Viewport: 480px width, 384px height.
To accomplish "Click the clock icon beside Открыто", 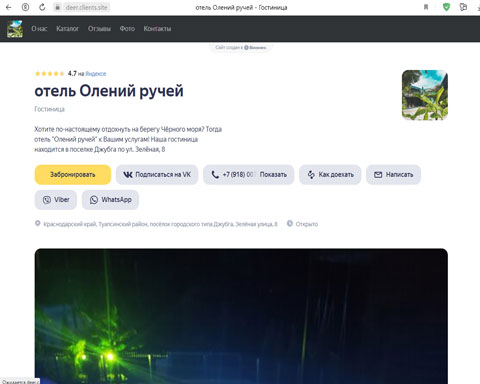I will [290, 223].
